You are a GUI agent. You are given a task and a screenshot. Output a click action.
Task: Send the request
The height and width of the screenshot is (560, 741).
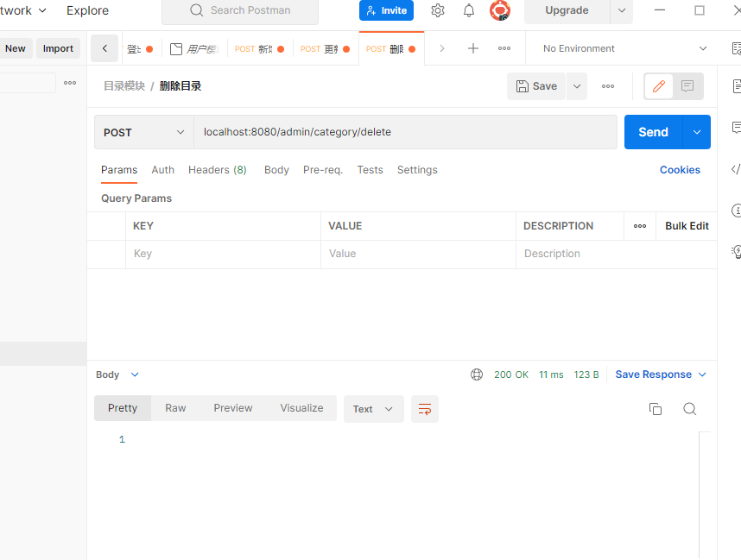click(x=654, y=132)
